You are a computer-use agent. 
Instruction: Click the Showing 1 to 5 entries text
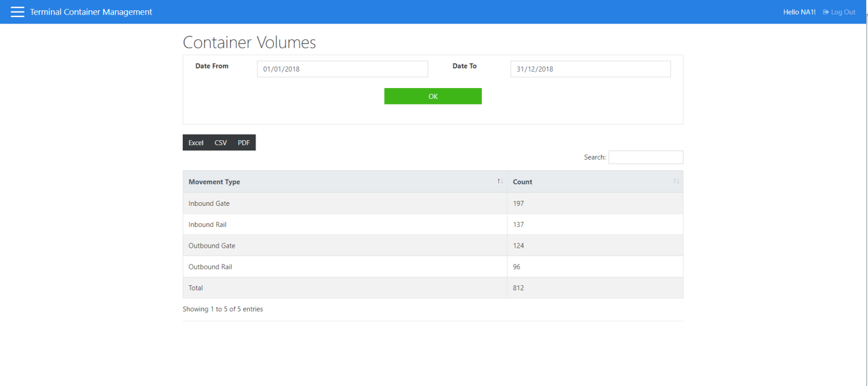pyautogui.click(x=223, y=309)
